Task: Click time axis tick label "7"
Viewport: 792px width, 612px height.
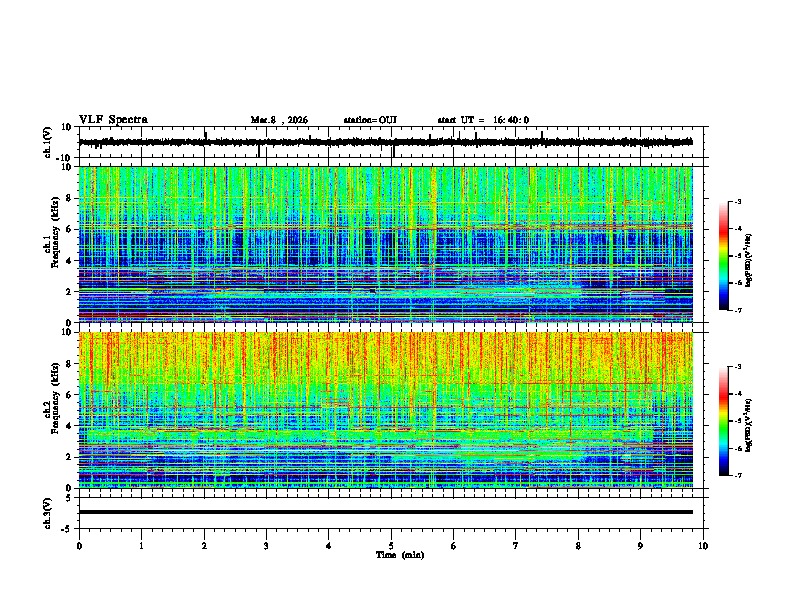Action: tap(516, 546)
